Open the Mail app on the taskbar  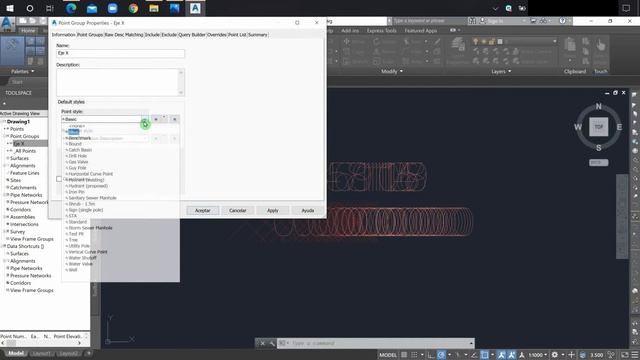pyautogui.click(x=92, y=8)
